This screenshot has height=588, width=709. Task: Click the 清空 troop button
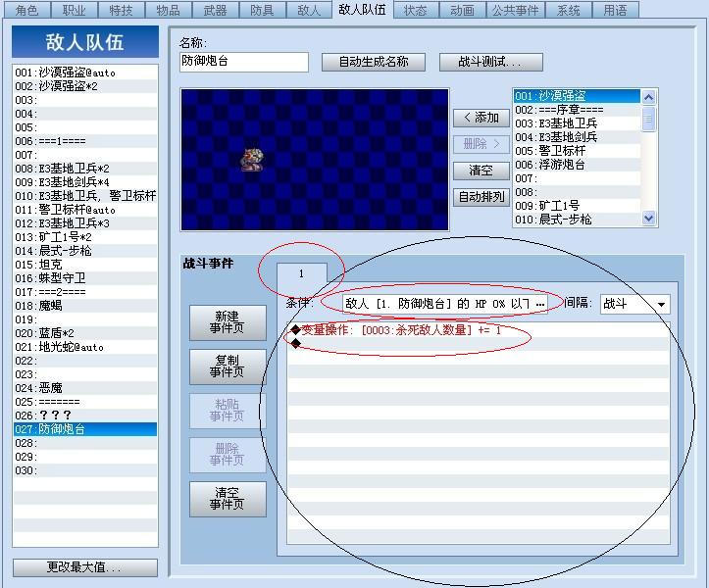click(481, 171)
